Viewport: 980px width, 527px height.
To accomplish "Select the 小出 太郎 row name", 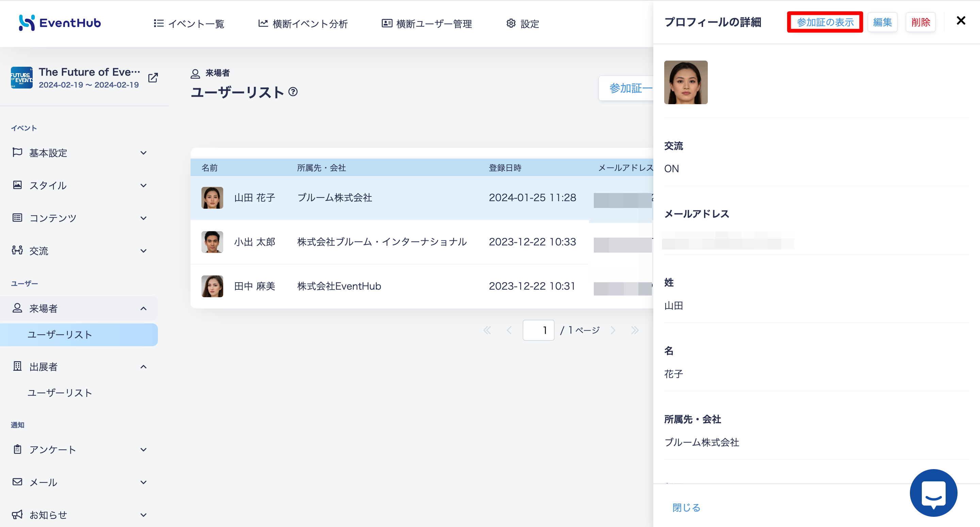I will 255,242.
